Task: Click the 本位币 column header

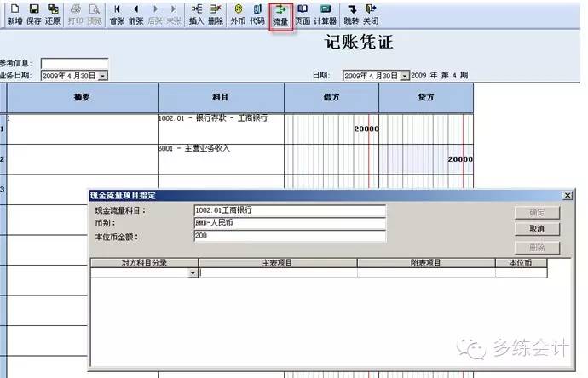Action: pyautogui.click(x=522, y=262)
